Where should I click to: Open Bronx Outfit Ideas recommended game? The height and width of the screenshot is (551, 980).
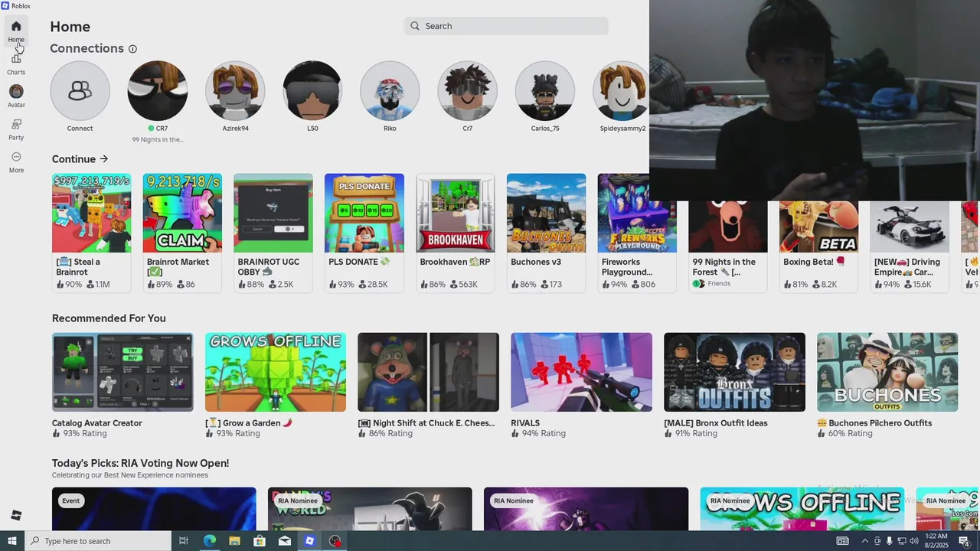tap(734, 385)
